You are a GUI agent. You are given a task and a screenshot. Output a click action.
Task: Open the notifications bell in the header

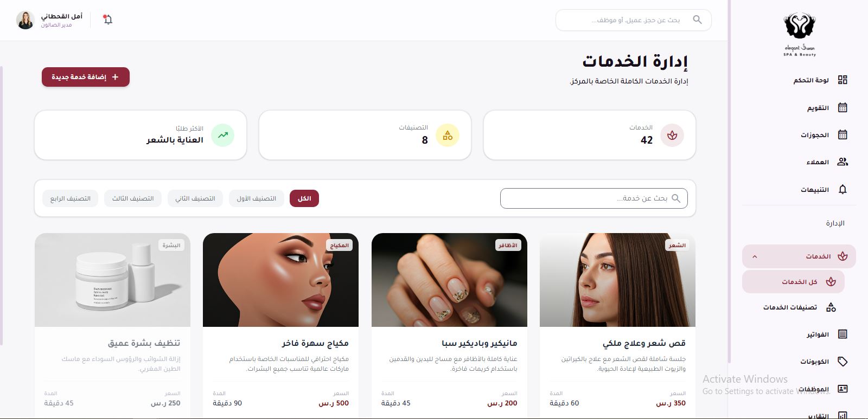pos(107,20)
